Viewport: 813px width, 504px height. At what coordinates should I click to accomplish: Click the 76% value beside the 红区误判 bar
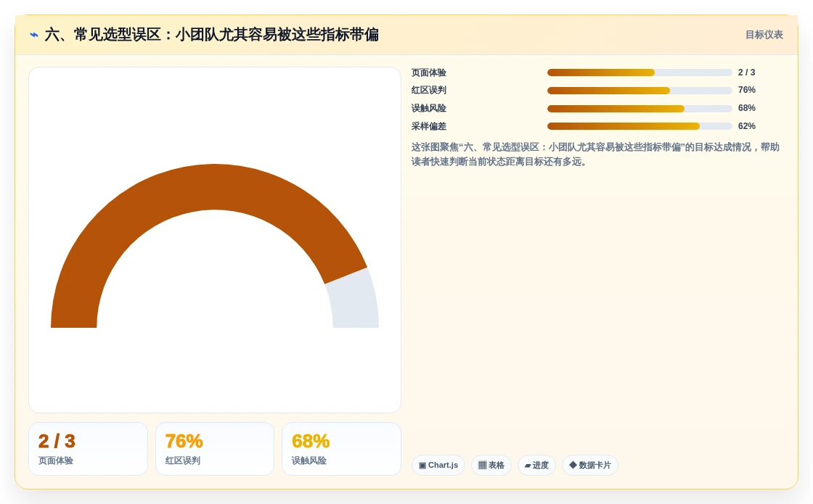tap(747, 90)
